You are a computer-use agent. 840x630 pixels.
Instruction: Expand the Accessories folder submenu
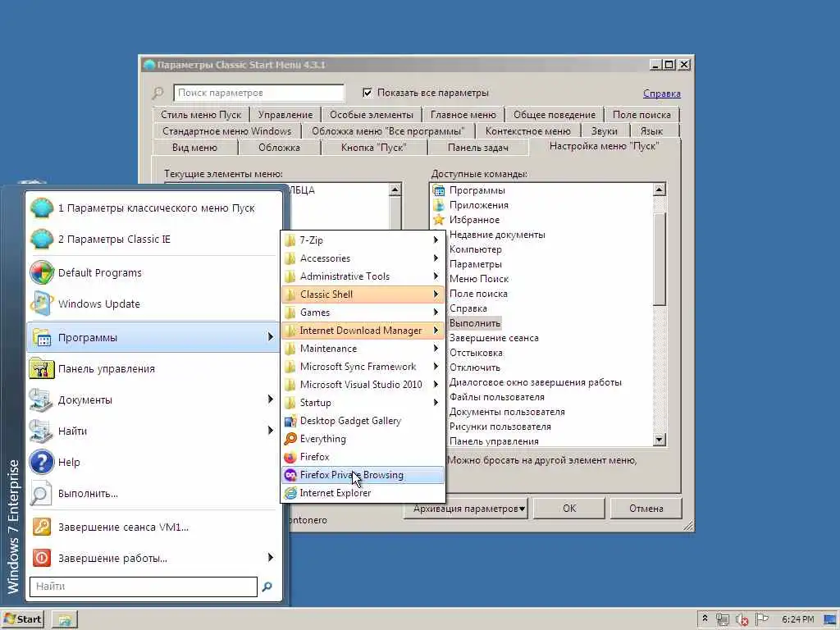click(363, 258)
